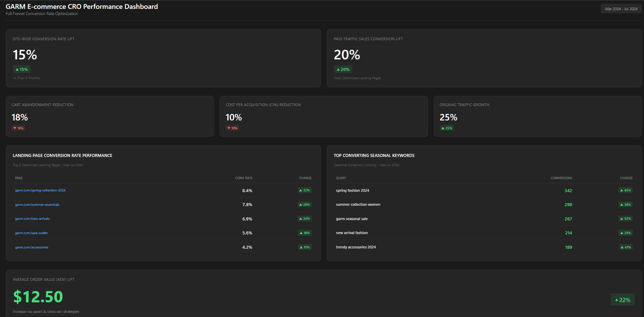Click the green 25% badge under Organic Traffic Growth
Image resolution: width=644 pixels, height=317 pixels.
447,128
